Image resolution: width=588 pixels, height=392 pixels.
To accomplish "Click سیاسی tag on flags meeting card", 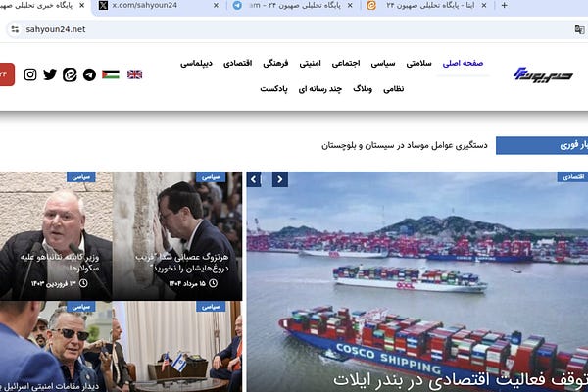I will point(211,307).
